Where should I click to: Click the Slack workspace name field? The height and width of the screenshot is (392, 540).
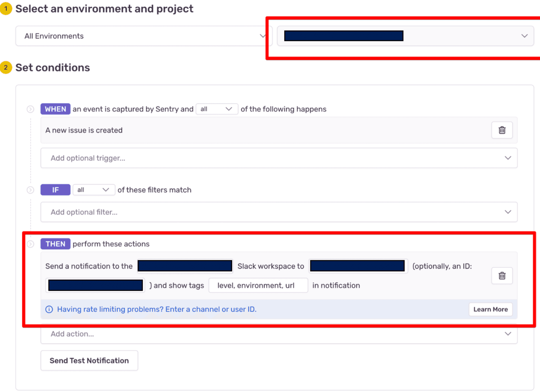coord(185,266)
